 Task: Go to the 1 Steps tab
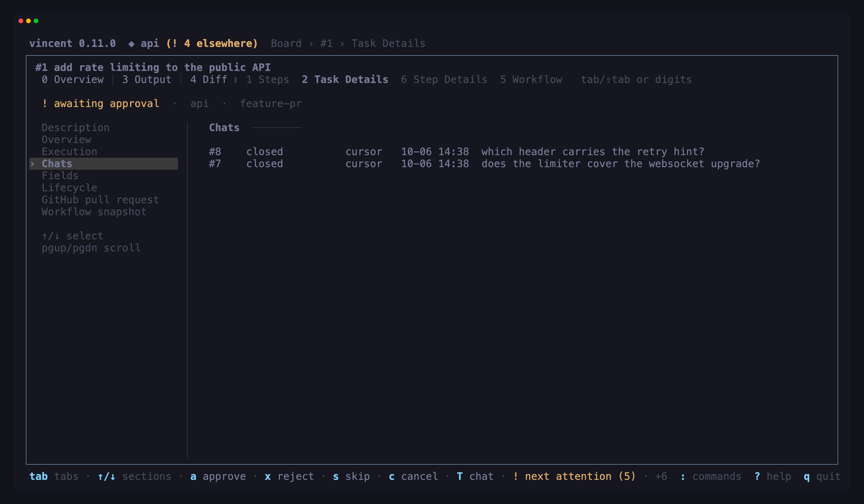click(267, 80)
